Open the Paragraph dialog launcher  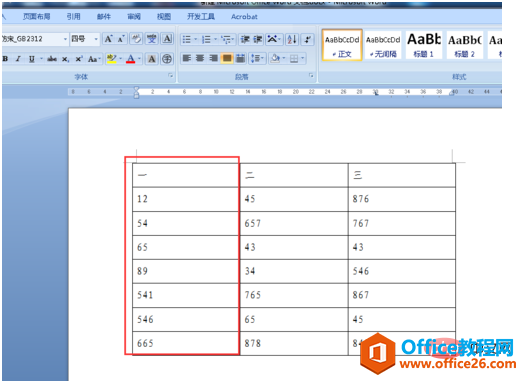(311, 76)
